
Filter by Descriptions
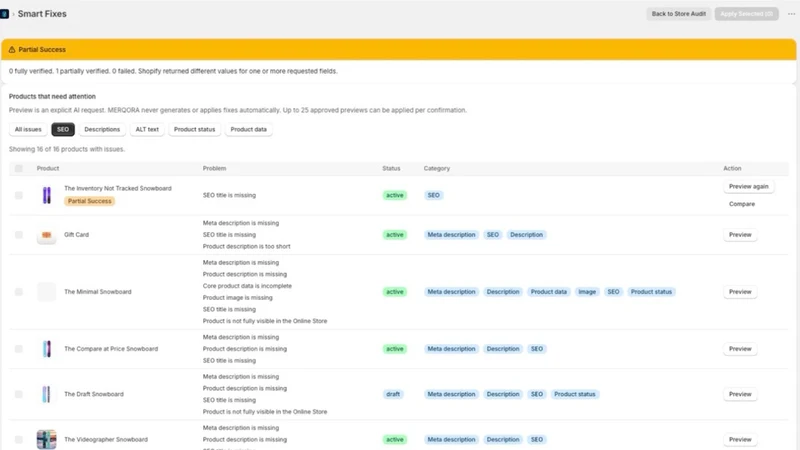(x=102, y=130)
